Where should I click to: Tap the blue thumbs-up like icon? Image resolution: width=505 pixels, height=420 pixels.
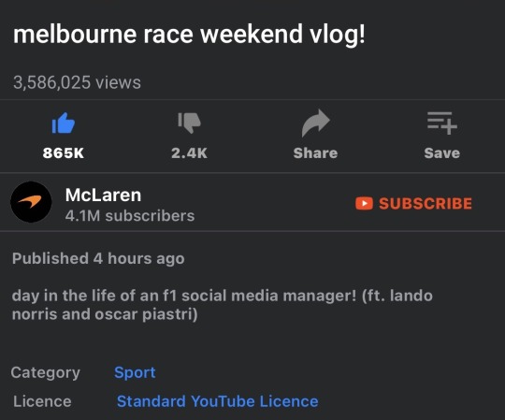(x=64, y=123)
